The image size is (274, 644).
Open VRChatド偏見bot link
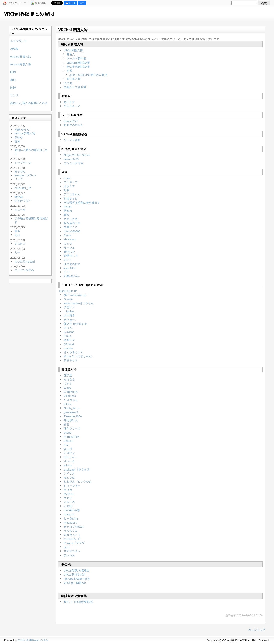coord(74,583)
